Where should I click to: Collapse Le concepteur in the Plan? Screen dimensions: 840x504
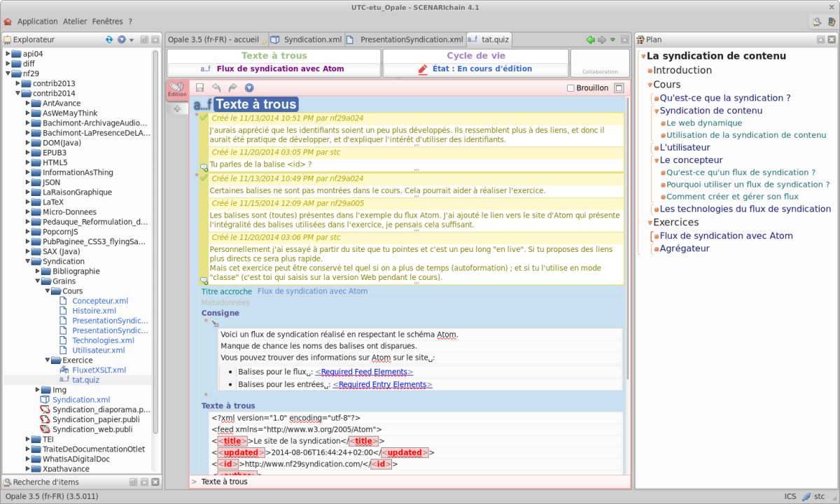click(x=657, y=160)
